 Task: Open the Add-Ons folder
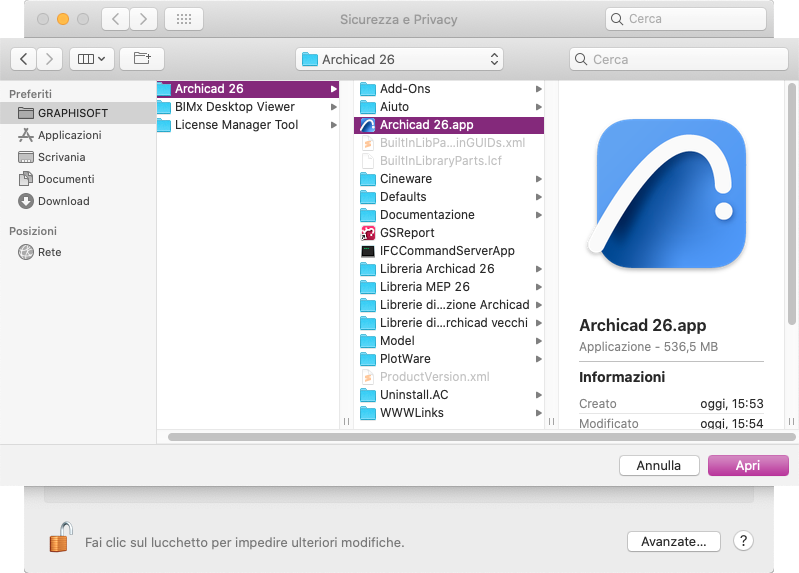tap(449, 89)
